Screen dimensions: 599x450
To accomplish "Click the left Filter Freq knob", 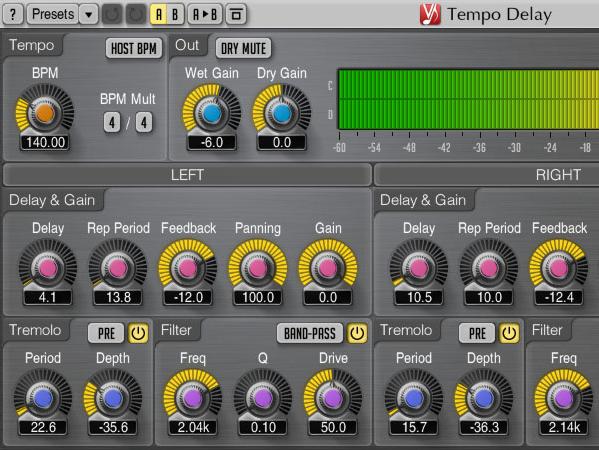I will pos(193,398).
